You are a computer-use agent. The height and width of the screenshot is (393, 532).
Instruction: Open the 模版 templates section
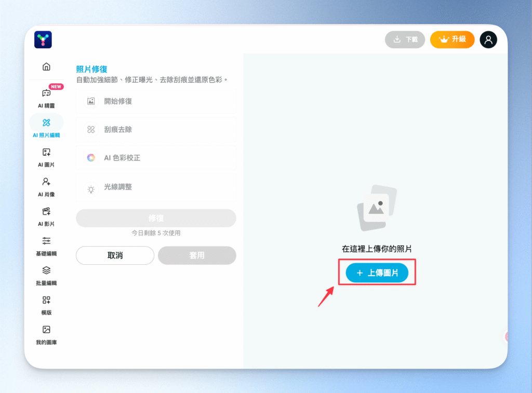click(46, 305)
